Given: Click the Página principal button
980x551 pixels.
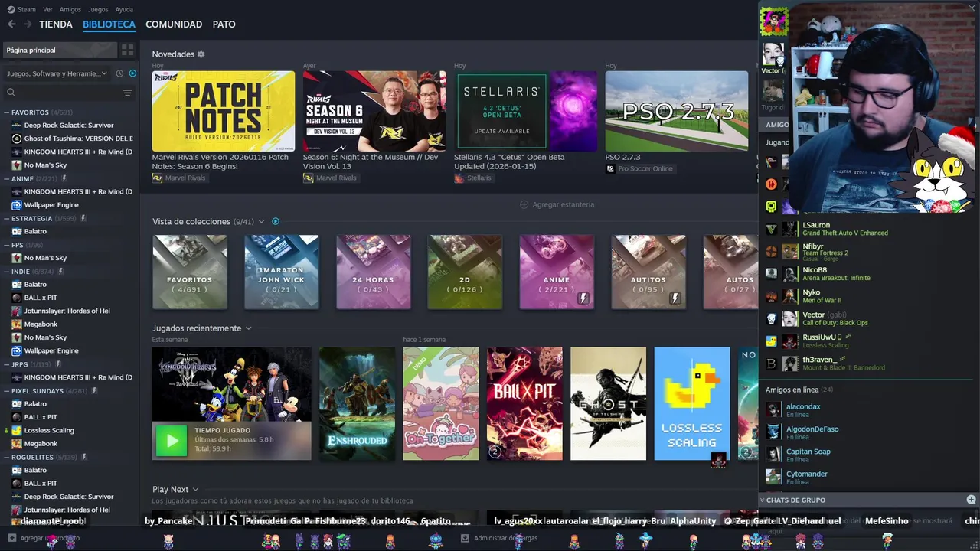Looking at the screenshot, I should click(60, 50).
